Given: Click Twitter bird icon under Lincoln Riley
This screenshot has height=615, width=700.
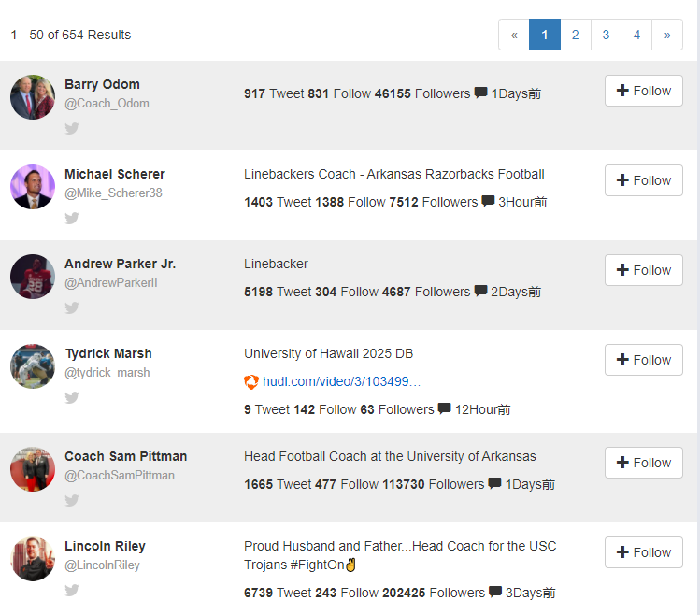Looking at the screenshot, I should point(72,591).
